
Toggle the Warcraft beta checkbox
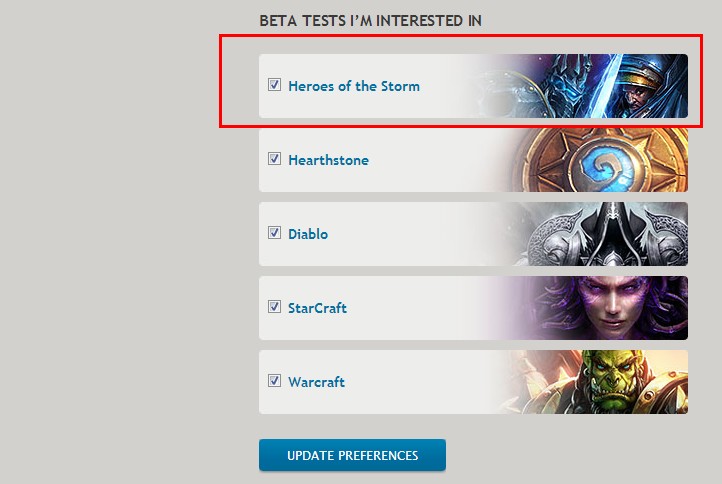click(274, 381)
